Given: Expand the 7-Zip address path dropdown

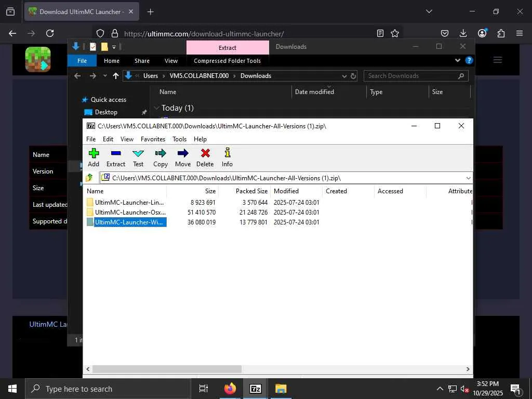Looking at the screenshot, I should [x=468, y=178].
